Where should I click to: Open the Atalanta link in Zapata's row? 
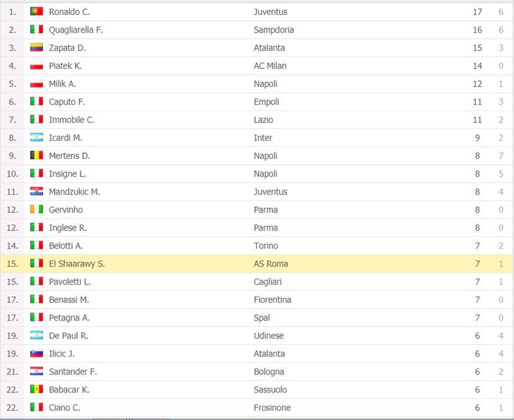(x=269, y=48)
